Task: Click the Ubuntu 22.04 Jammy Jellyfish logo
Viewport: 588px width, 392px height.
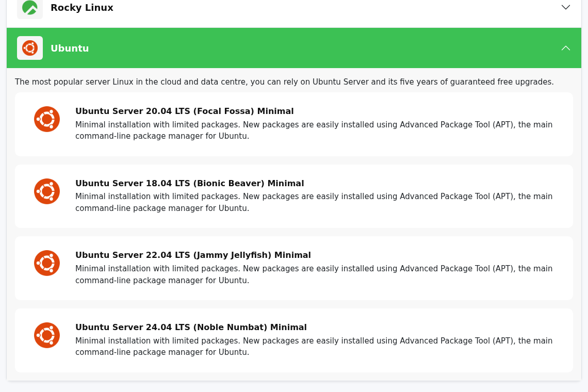Action: (47, 263)
